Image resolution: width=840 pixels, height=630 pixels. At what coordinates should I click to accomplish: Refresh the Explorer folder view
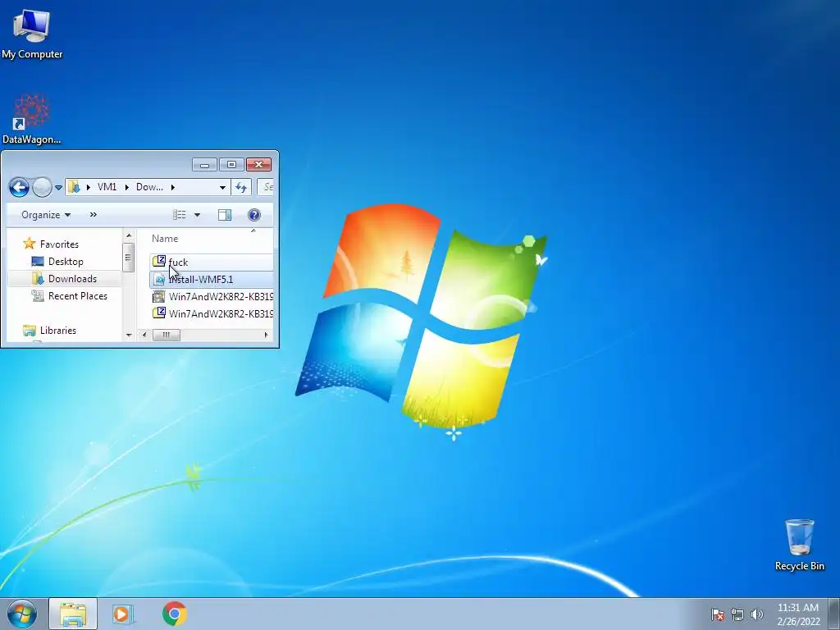click(241, 187)
